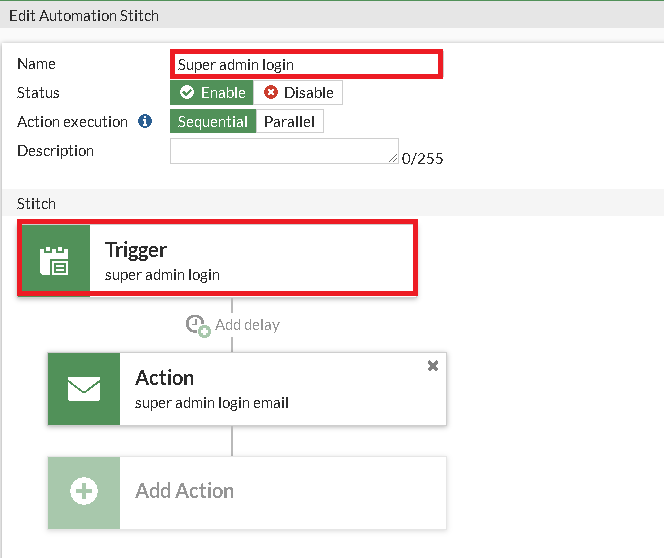The height and width of the screenshot is (558, 664).
Task: Remove the email action with X icon
Action: 433,366
